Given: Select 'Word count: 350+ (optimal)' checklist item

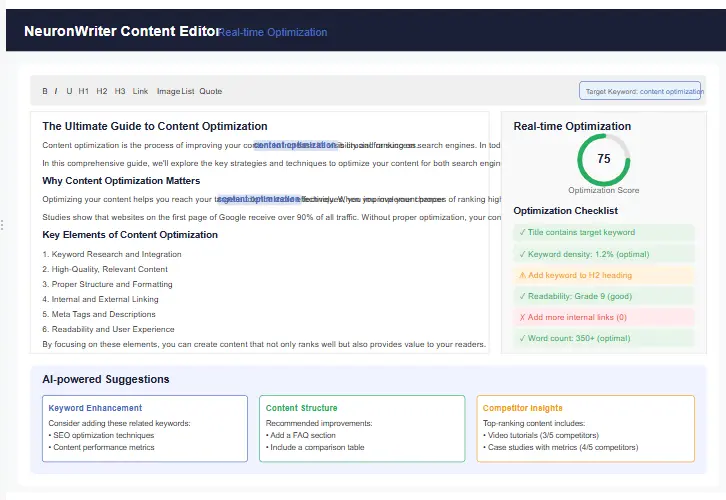Looking at the screenshot, I should (604, 338).
